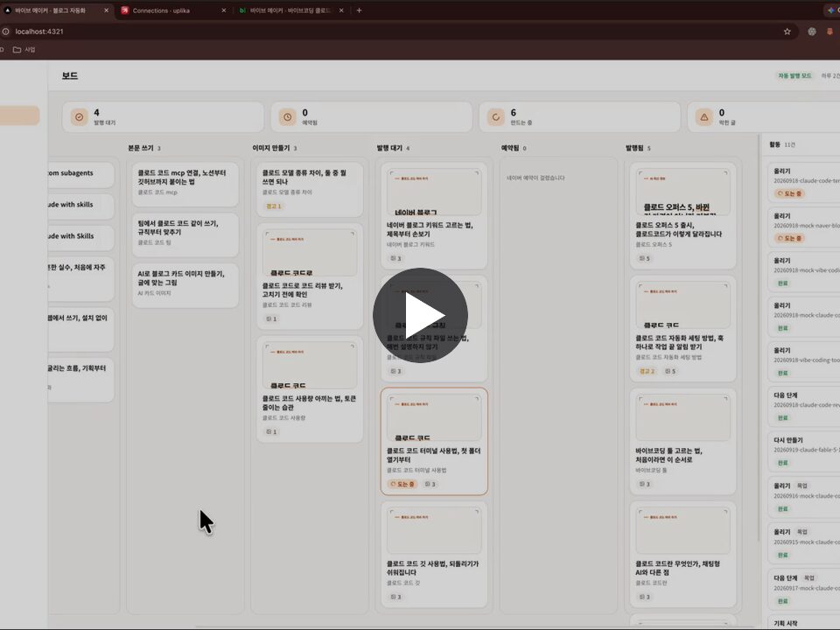Open card 팀에서 클로드 코드 같이 쓰기

point(185,234)
